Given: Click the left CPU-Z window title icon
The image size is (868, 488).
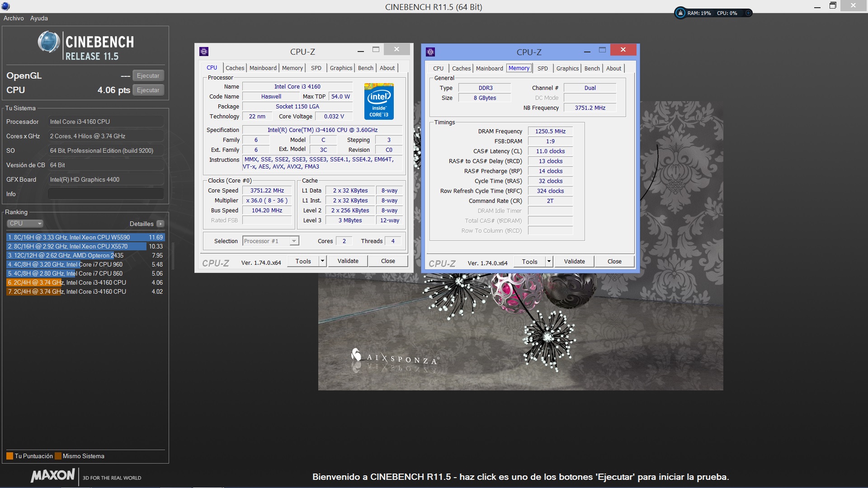Looking at the screenshot, I should click(204, 52).
